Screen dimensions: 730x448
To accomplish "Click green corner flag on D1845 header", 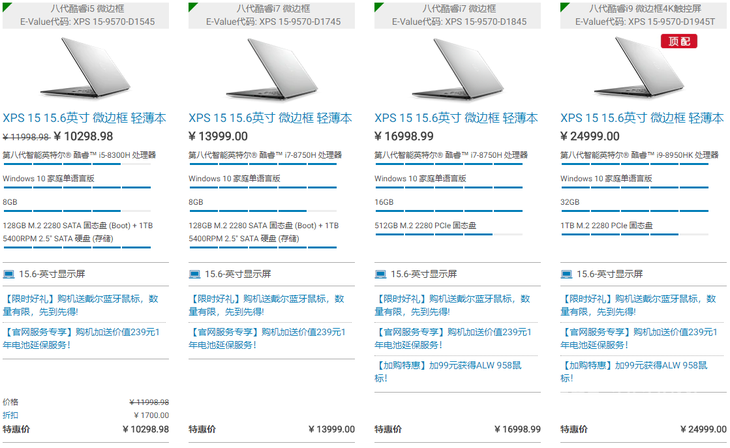I will pyautogui.click(x=378, y=6).
